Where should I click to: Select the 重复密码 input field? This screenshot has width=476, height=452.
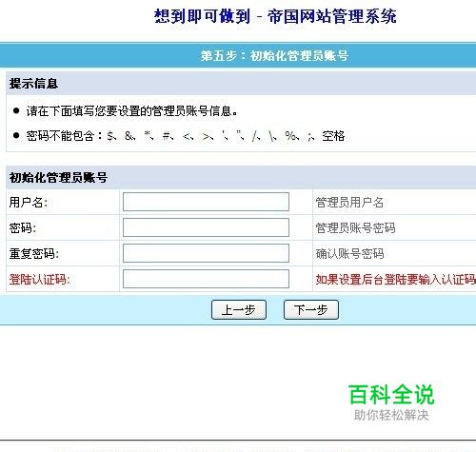206,253
